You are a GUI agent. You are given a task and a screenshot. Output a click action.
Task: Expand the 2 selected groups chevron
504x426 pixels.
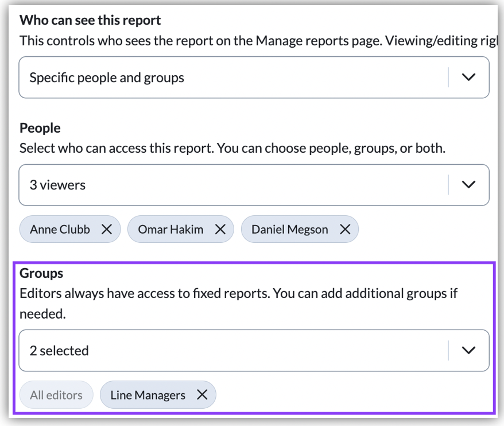468,350
